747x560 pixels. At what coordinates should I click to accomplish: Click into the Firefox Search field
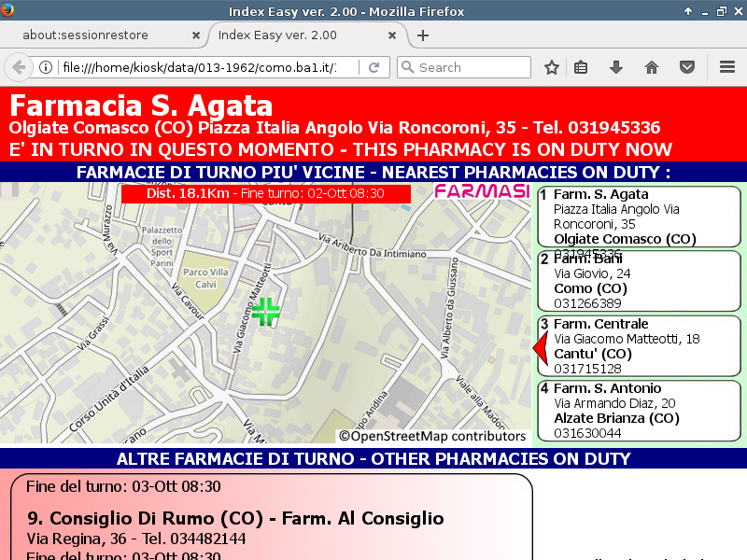[472, 67]
